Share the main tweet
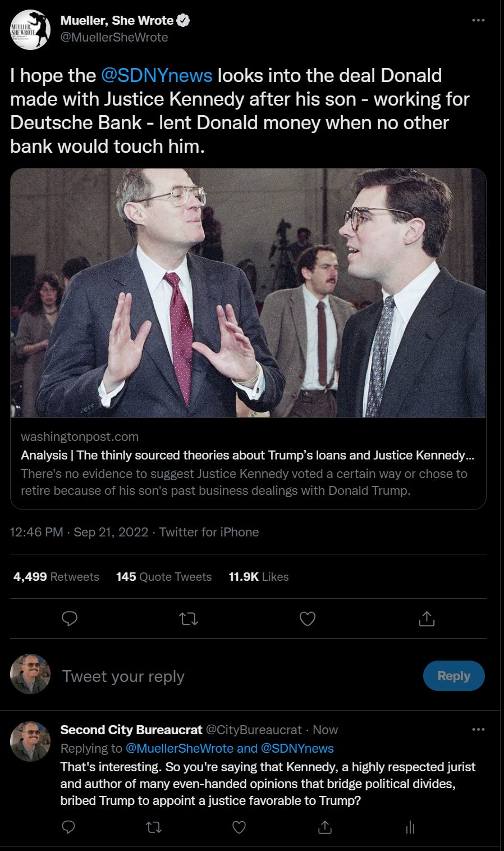The height and width of the screenshot is (851, 504). point(427,619)
